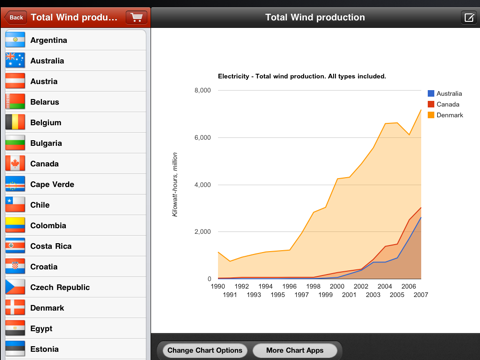The image size is (480, 360).
Task: Tap the Colombia flag icon
Action: (15, 225)
